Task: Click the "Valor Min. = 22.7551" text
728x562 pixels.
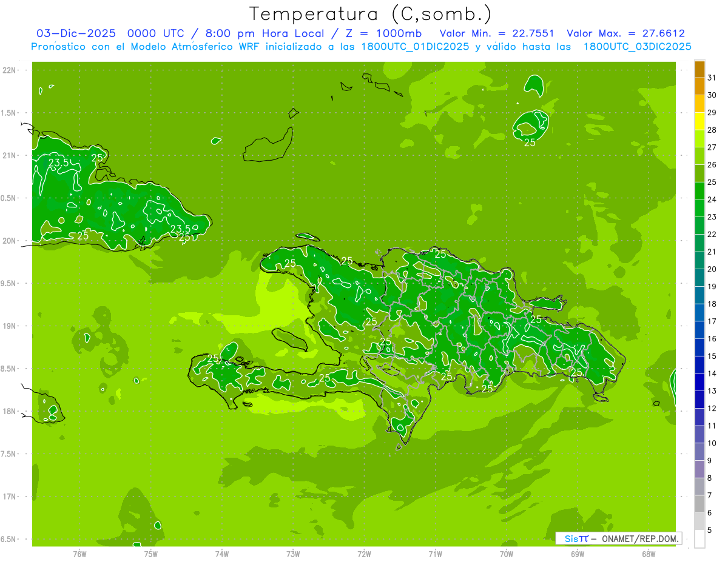Action: click(x=497, y=33)
